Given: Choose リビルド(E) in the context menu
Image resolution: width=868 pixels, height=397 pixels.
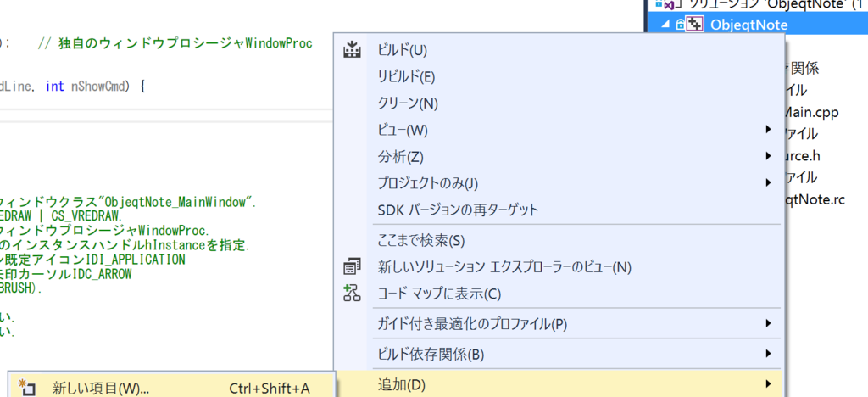Looking at the screenshot, I should [559, 77].
